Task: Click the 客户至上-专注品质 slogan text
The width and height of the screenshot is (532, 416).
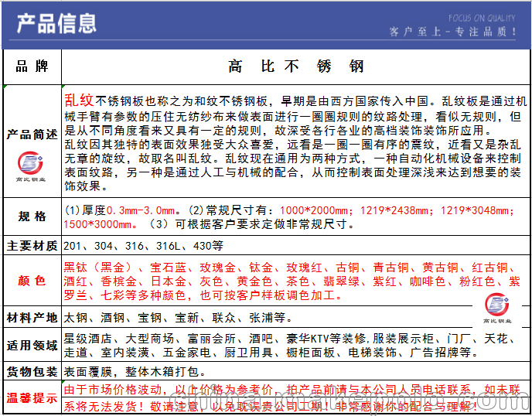Action: point(452,32)
